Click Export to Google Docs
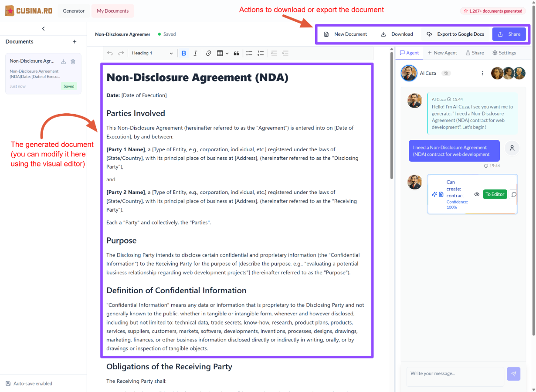This screenshot has width=536, height=392. (455, 34)
